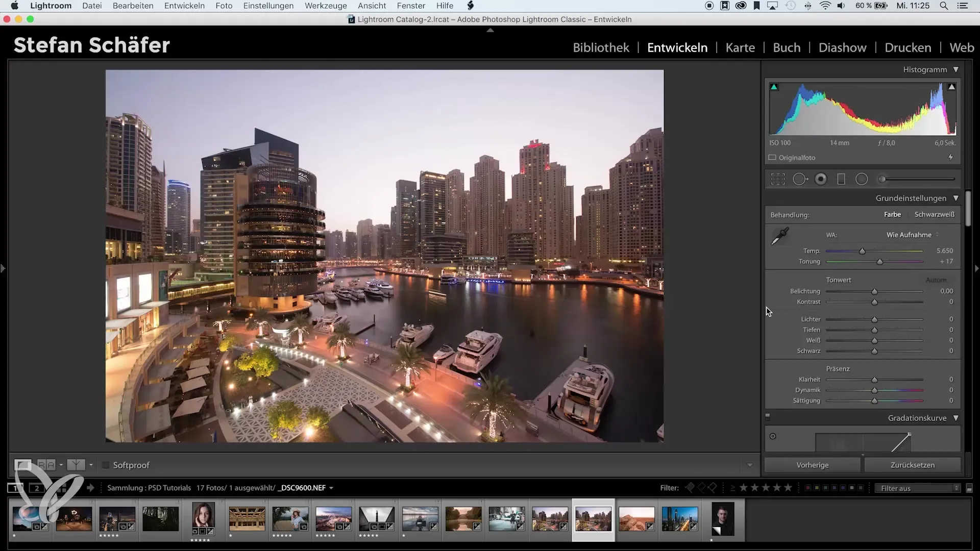
Task: Click the Belichtung slider handle
Action: click(874, 292)
